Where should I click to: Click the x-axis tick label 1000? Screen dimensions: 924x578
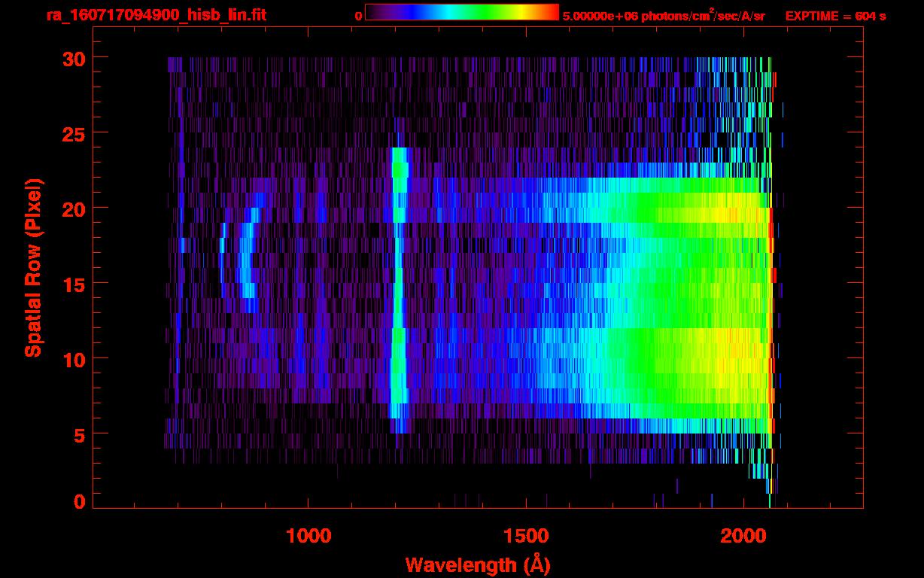(x=309, y=536)
